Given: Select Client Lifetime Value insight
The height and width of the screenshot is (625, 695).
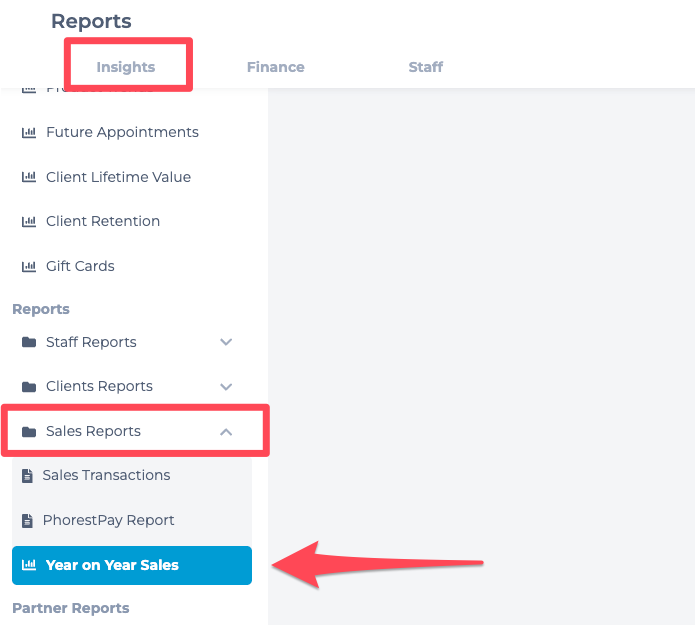Looking at the screenshot, I should coord(118,177).
